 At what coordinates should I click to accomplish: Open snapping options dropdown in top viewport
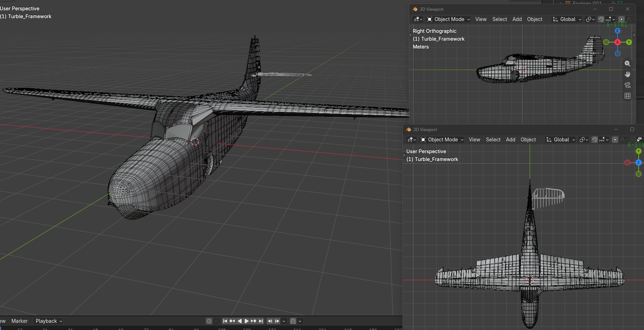[x=610, y=19]
